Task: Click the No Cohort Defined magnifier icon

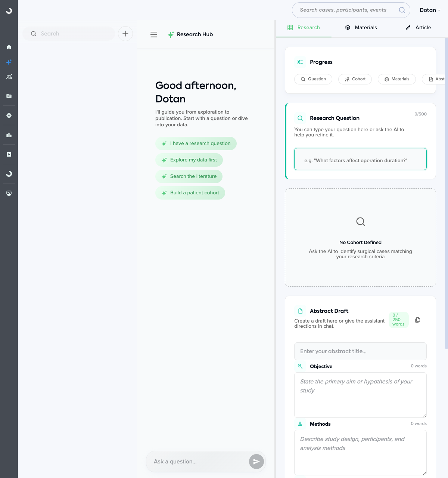Action: click(x=361, y=222)
